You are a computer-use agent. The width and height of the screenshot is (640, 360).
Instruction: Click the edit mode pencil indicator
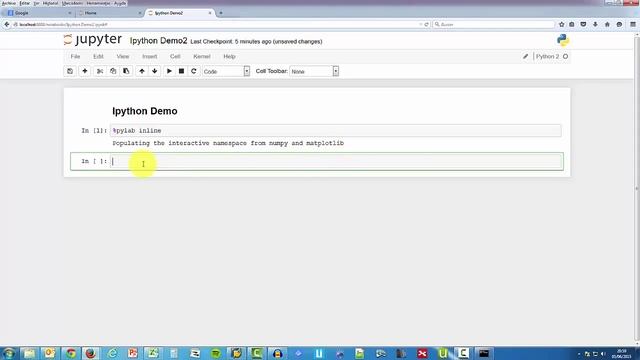pos(525,56)
